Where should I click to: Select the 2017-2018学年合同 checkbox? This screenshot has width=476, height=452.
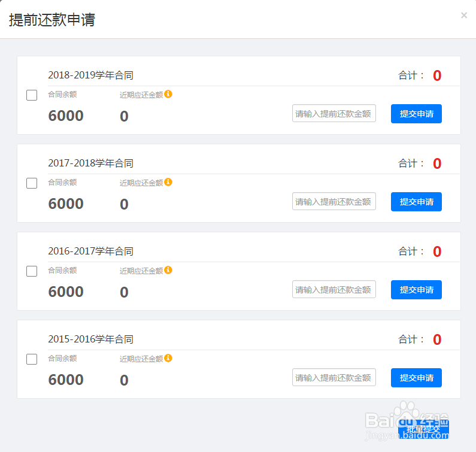[32, 183]
